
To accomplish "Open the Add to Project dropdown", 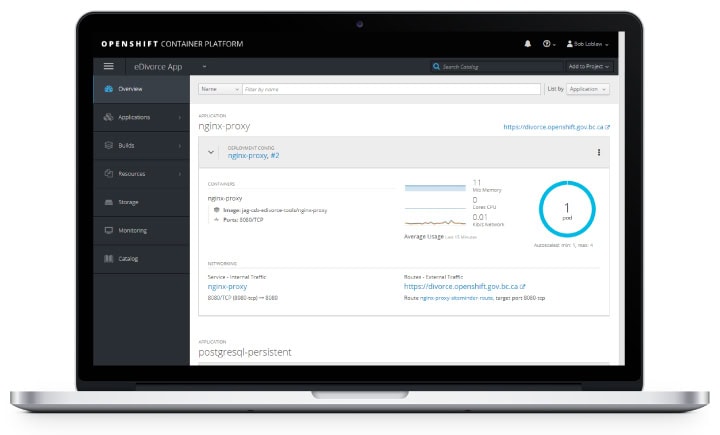I will (x=589, y=67).
